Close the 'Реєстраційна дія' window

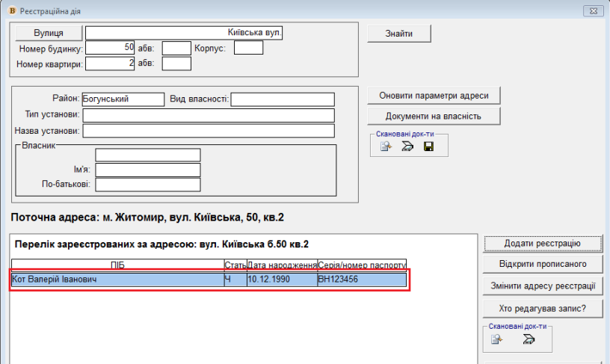point(592,11)
